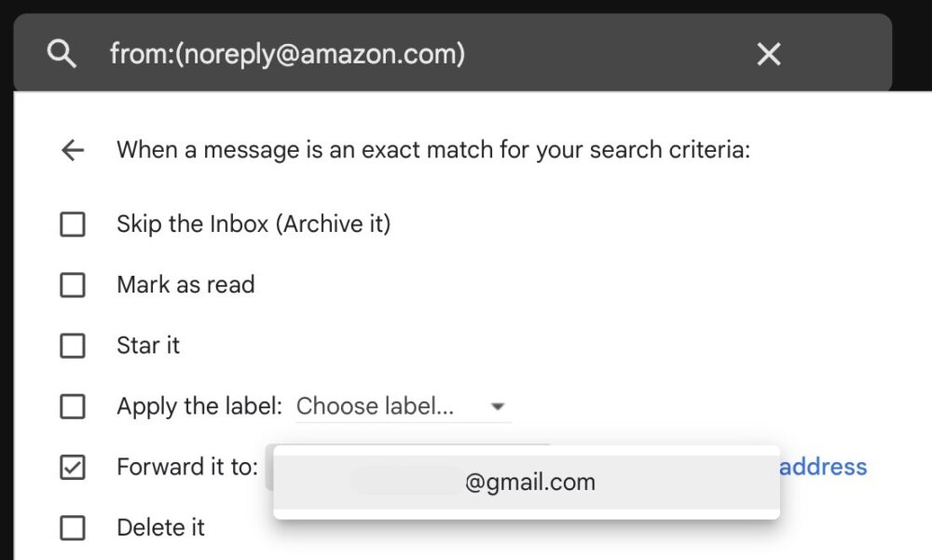Click the search magnifier icon
This screenshot has height=560, width=932.
62,55
